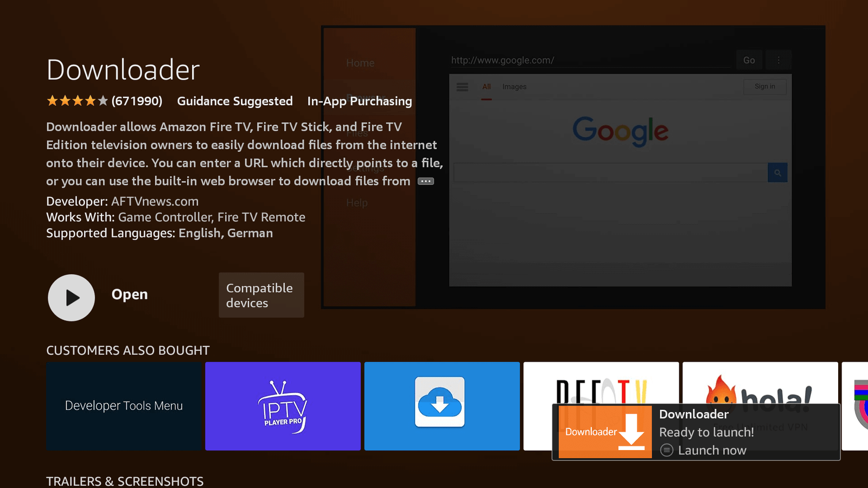Viewport: 868px width, 488px height.
Task: Select the All tab in Google
Action: 486,87
